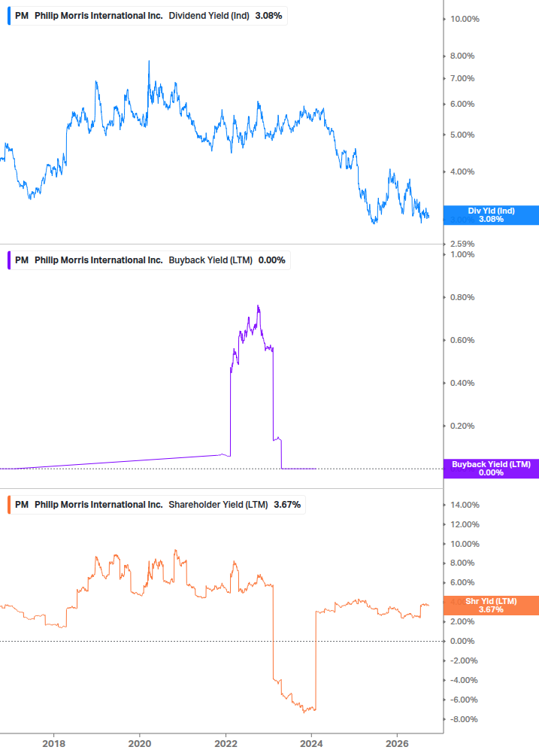The height and width of the screenshot is (756, 539).
Task: Click the 0.00% tick on shareholder yield axis
Action: click(462, 641)
